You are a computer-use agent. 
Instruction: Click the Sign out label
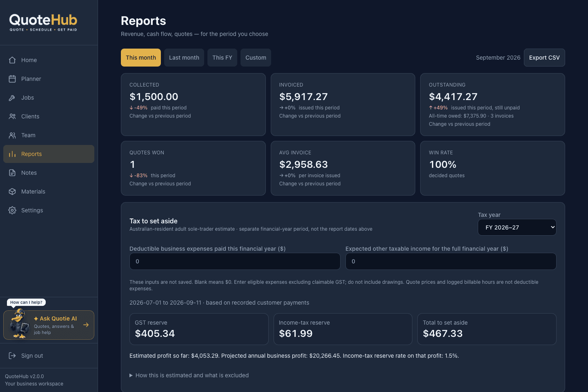tap(32, 356)
